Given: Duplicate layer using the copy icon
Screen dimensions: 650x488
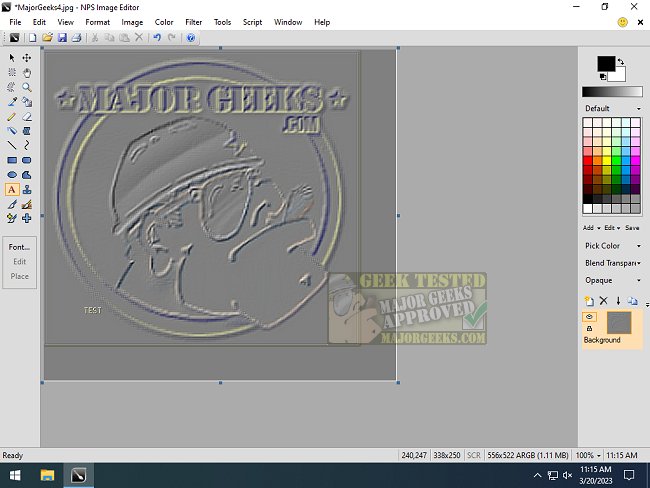Looking at the screenshot, I should point(633,301).
